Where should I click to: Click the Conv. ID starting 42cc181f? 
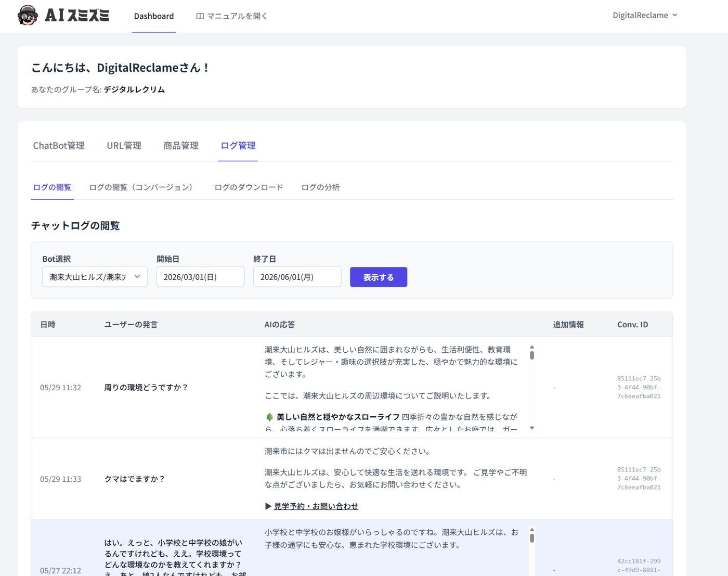639,566
